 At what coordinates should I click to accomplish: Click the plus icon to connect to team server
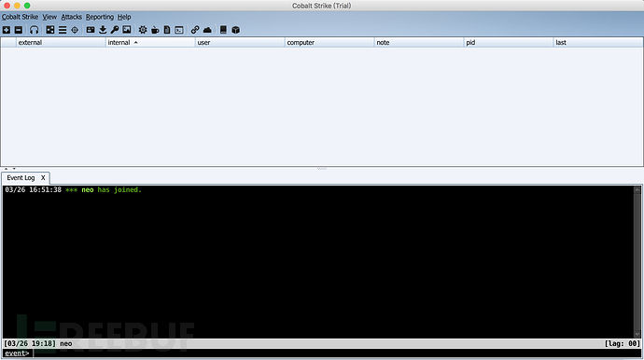7,30
